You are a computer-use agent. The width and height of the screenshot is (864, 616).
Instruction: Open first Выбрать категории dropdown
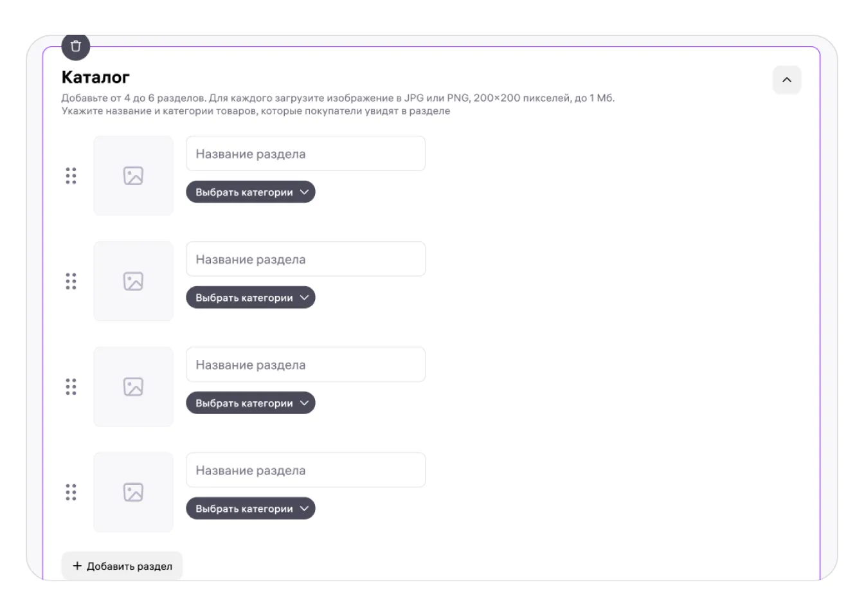[251, 192]
